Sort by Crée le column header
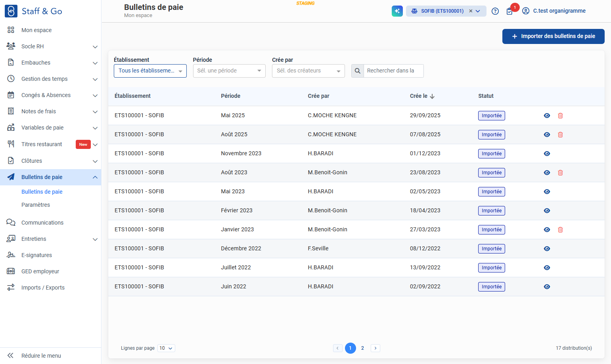Image resolution: width=611 pixels, height=364 pixels. pyautogui.click(x=422, y=96)
